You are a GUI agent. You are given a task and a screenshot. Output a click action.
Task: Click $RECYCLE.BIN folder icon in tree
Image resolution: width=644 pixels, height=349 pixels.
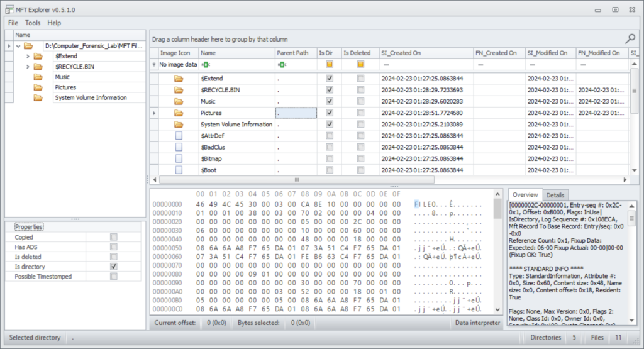pos(38,67)
